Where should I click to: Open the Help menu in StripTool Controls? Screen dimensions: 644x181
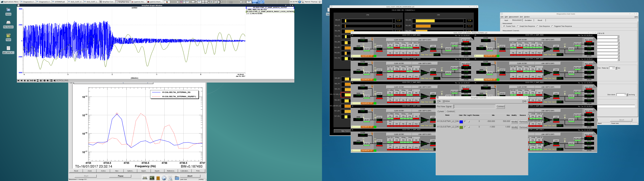[x=524, y=101]
